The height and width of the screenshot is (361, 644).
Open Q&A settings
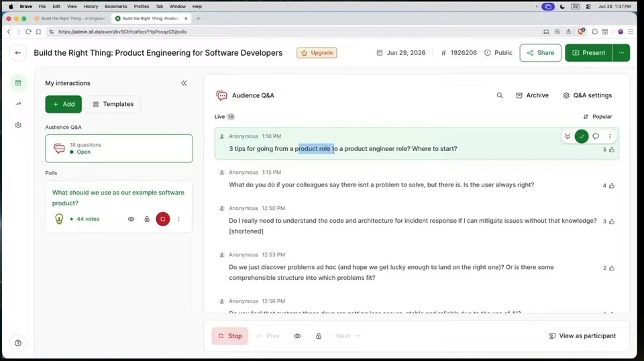click(588, 95)
